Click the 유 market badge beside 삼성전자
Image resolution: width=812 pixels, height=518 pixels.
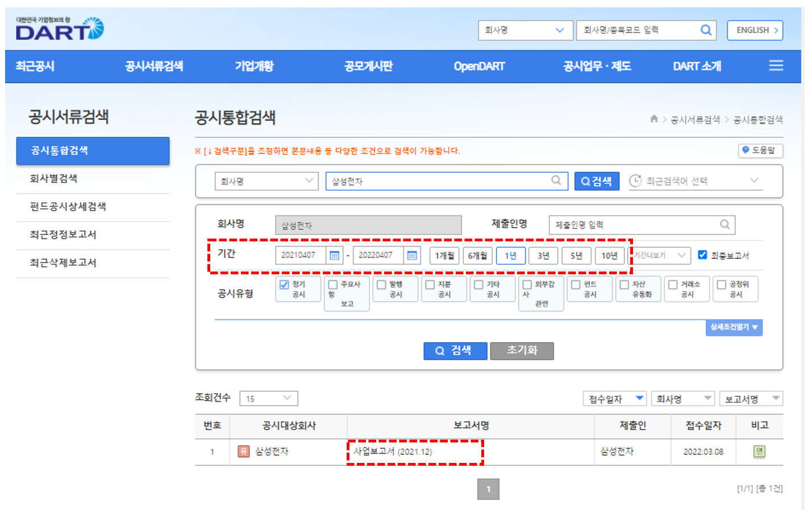point(244,452)
